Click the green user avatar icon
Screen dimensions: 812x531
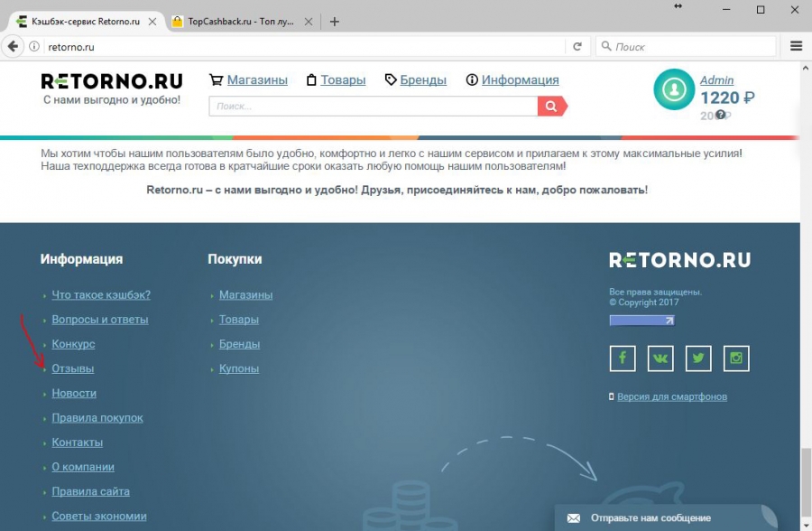(674, 89)
